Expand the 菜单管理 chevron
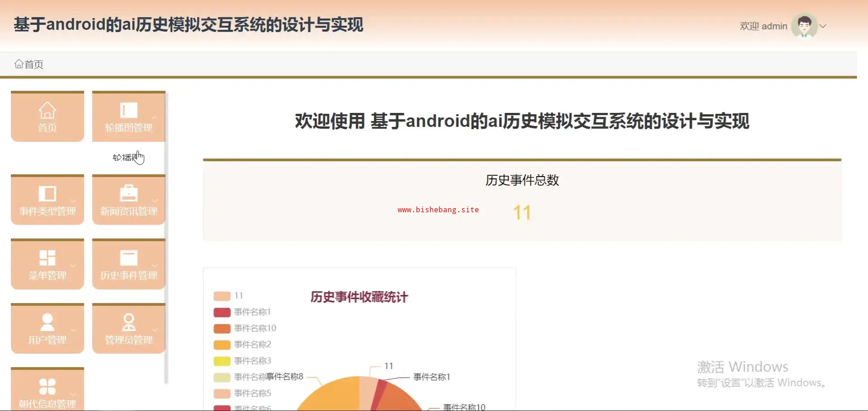This screenshot has width=868, height=411. pos(73,265)
